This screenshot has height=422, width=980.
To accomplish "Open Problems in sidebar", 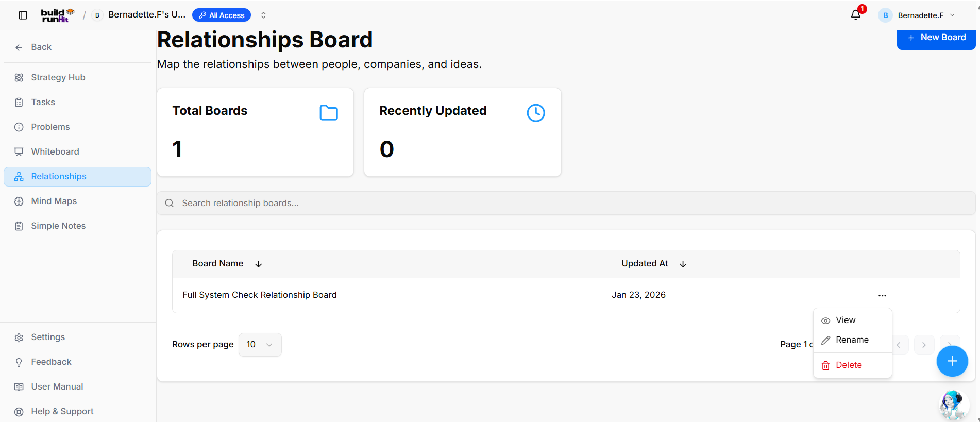I will coord(77,127).
